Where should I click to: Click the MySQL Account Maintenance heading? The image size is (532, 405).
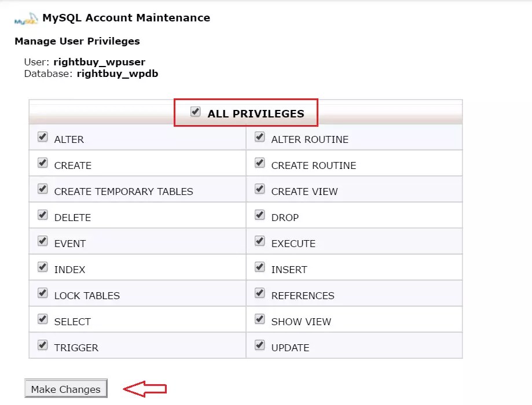coord(126,17)
